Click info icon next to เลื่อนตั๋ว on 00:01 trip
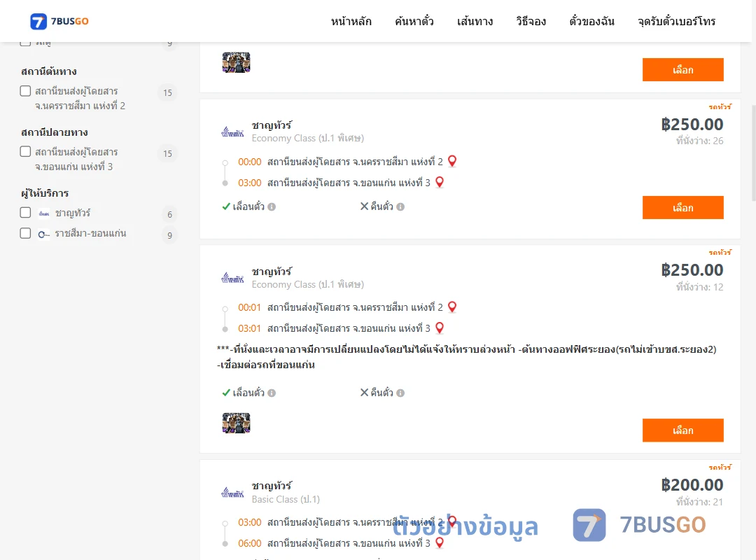Image resolution: width=756 pixels, height=560 pixels. point(272,393)
